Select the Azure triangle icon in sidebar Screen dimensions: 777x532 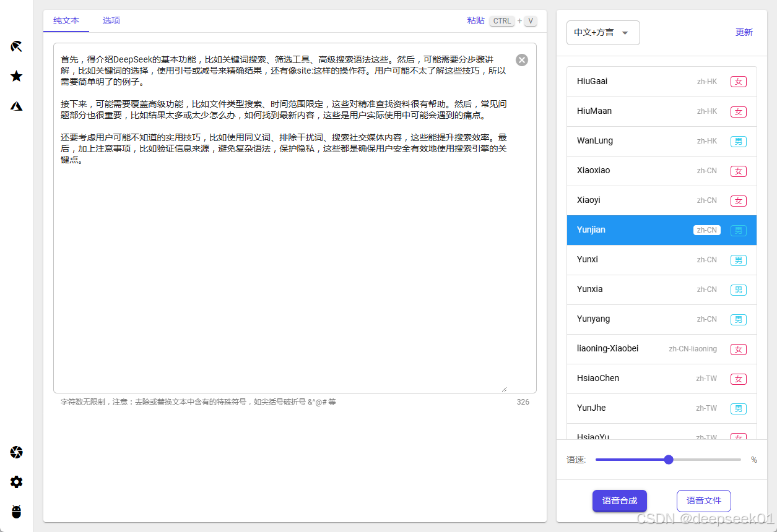click(x=17, y=106)
